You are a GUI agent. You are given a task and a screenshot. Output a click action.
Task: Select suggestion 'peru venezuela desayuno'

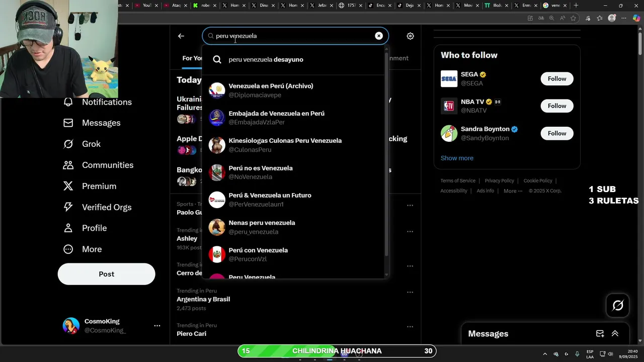pyautogui.click(x=294, y=59)
